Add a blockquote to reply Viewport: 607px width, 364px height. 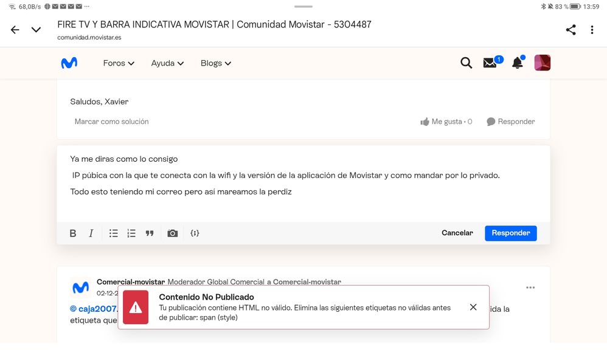[150, 233]
